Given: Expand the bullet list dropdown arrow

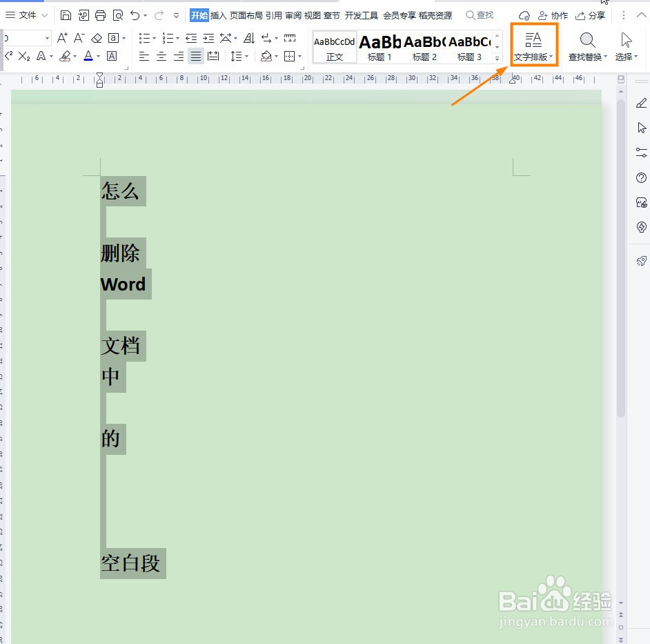Looking at the screenshot, I should click(154, 39).
